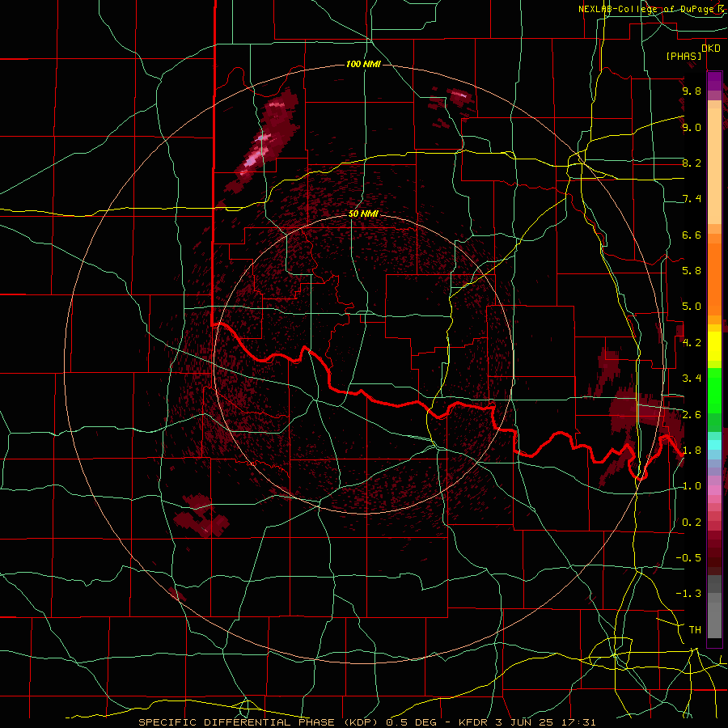The height and width of the screenshot is (728, 728).
Task: Click the 50 NMI range ring label
Action: click(363, 214)
